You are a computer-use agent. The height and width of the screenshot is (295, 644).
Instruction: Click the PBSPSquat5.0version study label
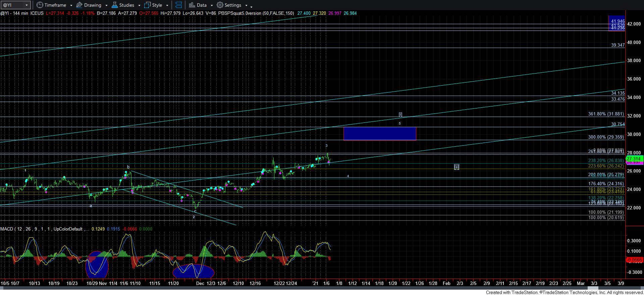click(x=256, y=13)
